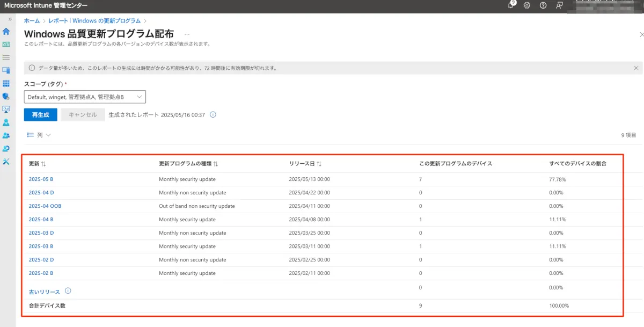Open the 2025-05 B update link
Viewport: 644px width, 327px height.
(x=41, y=179)
